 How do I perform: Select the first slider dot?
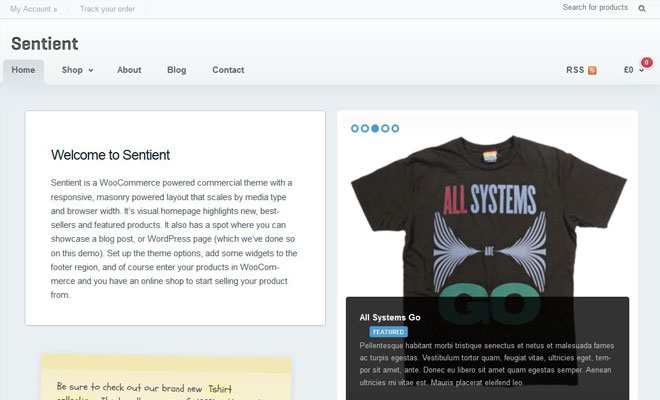click(x=355, y=129)
